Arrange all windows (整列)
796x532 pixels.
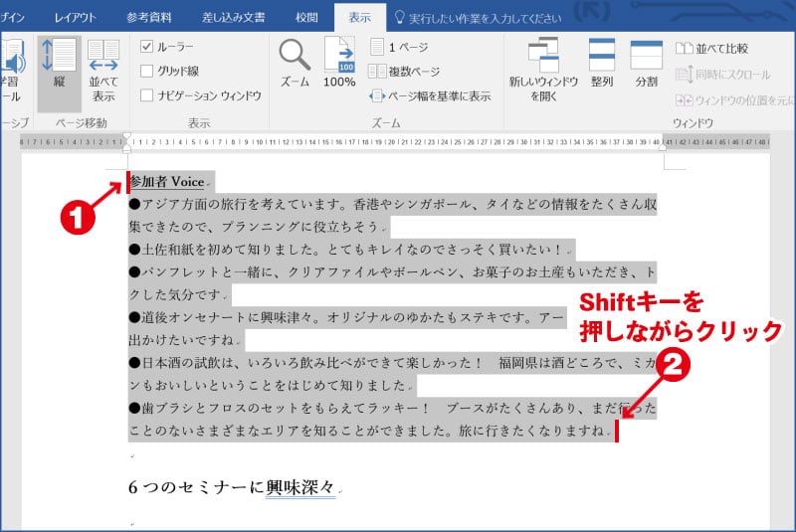coord(602,63)
